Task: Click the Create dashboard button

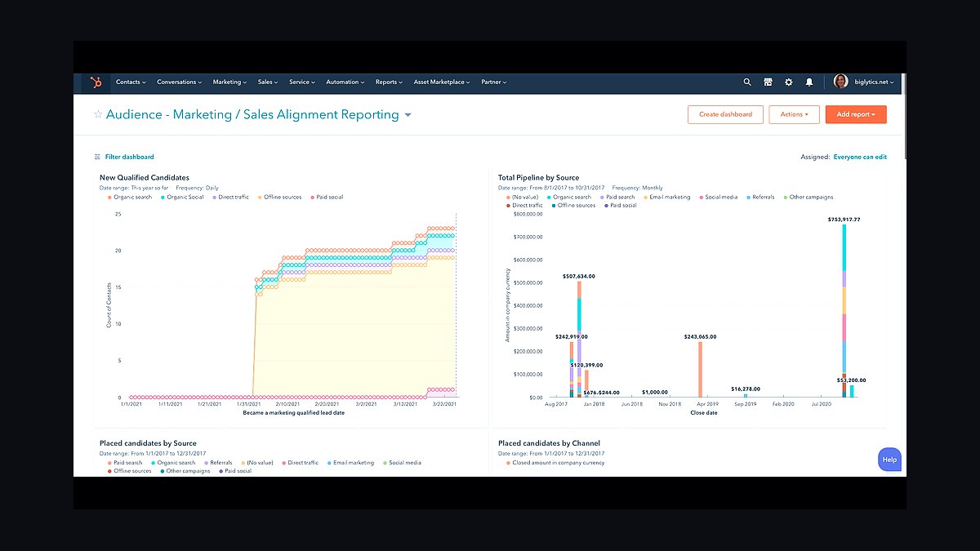Action: (x=725, y=114)
